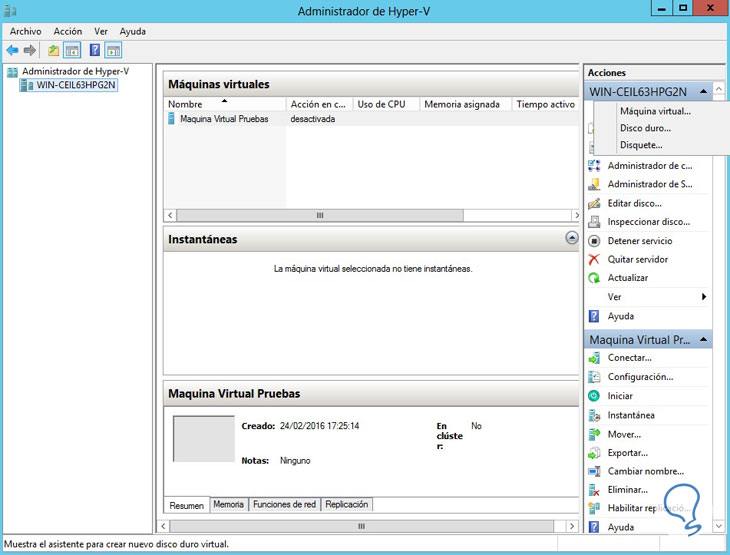The image size is (730, 555).
Task: Switch to the Resumen tab
Action: point(187,505)
